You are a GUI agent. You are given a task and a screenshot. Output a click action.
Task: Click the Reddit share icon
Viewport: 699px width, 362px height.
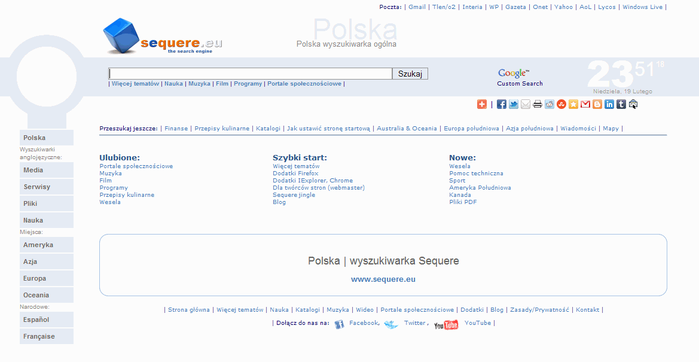click(550, 104)
